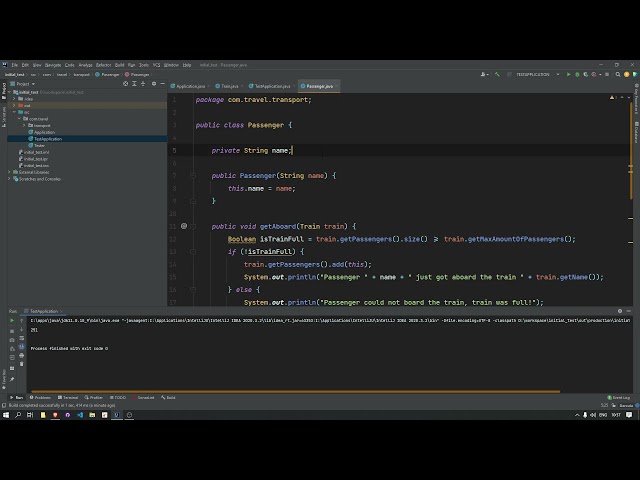Close the TestApplication run tab

click(61, 311)
